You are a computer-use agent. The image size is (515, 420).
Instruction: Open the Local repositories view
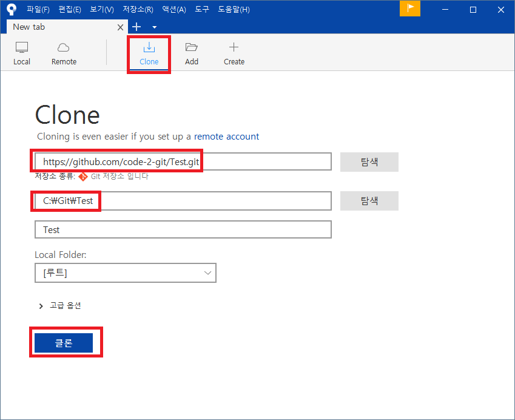point(22,53)
